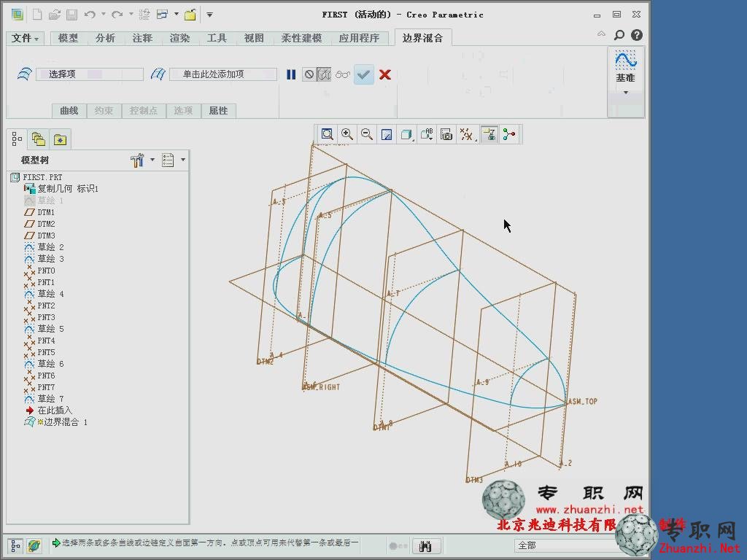The image size is (747, 560).
Task: Open the saved orientations list
Action: pos(427,135)
